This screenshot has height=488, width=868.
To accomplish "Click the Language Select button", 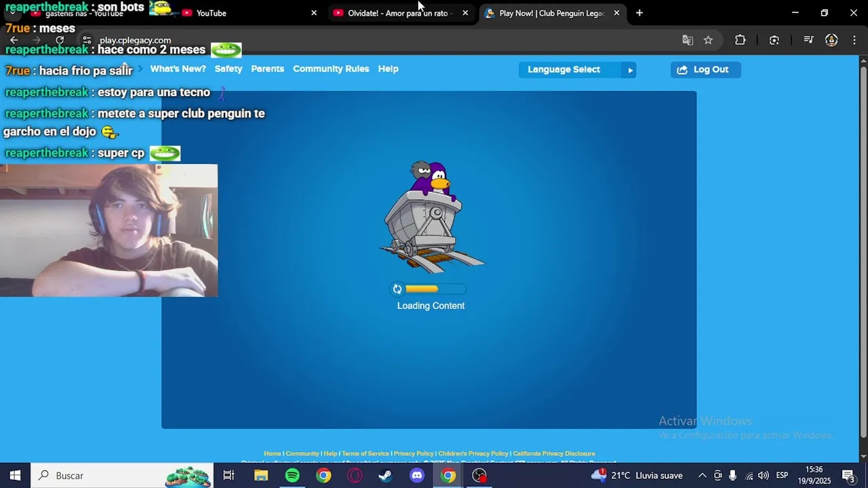I will tap(577, 70).
